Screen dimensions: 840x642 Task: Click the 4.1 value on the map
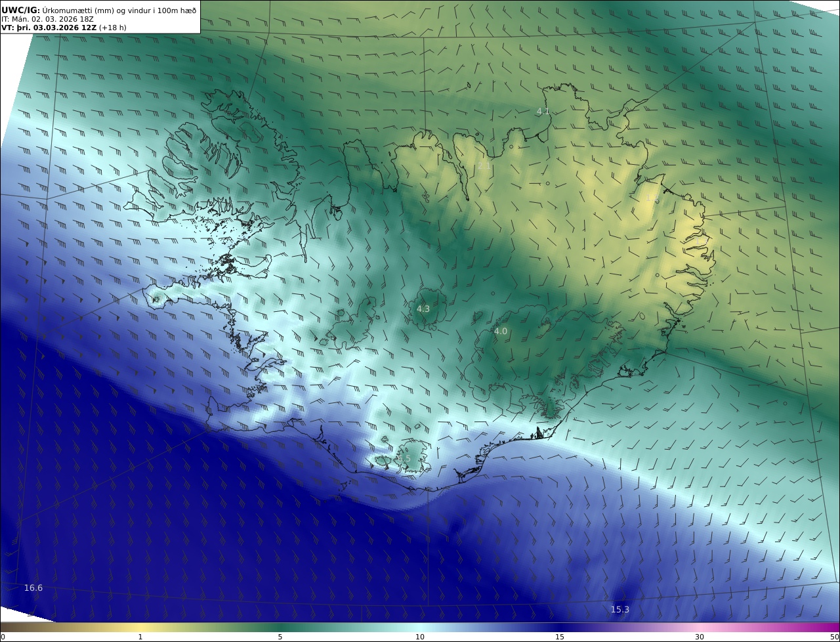[x=543, y=112]
